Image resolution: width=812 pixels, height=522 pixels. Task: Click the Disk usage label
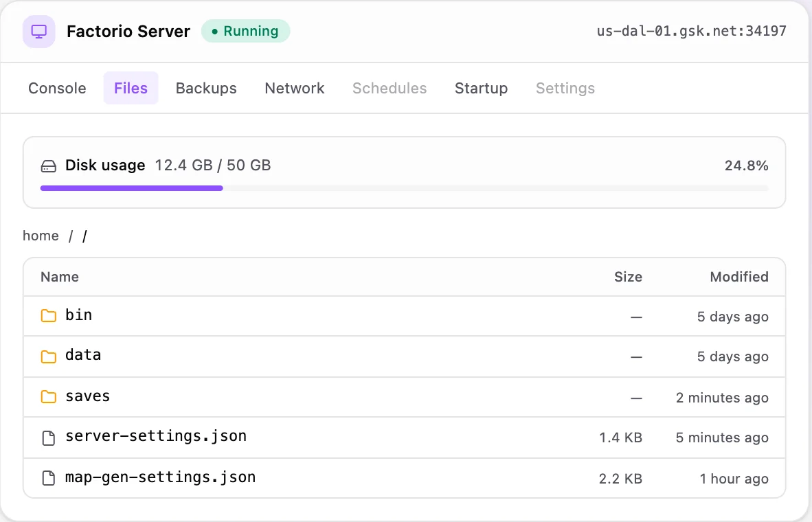tap(105, 166)
